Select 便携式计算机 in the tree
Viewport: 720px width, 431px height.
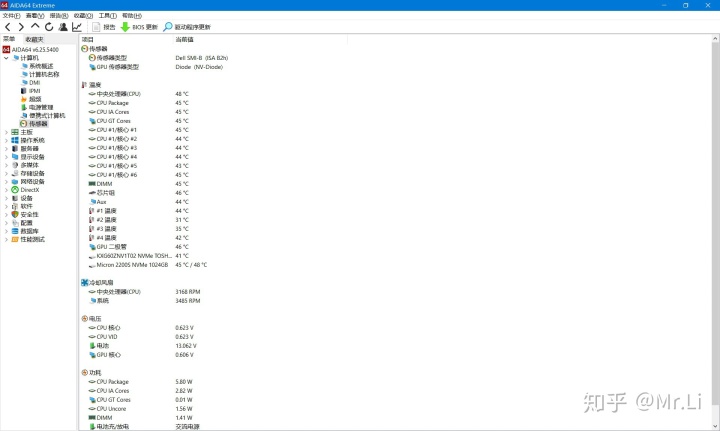47,116
